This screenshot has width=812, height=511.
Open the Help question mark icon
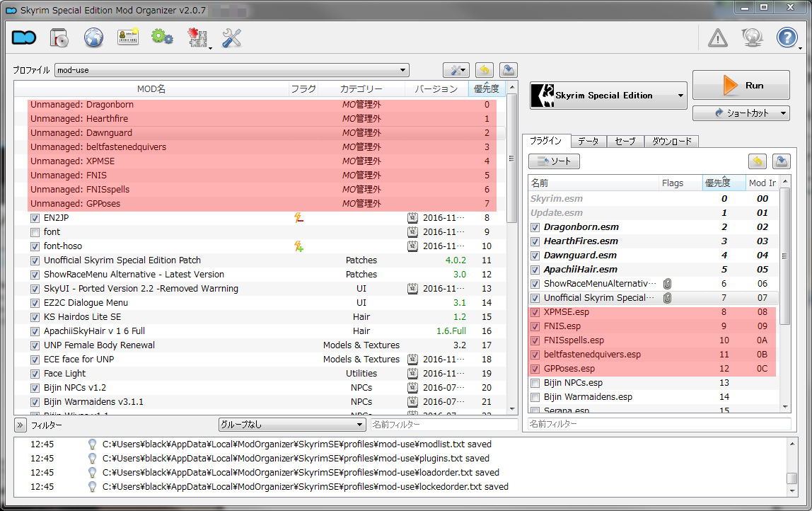[x=787, y=38]
